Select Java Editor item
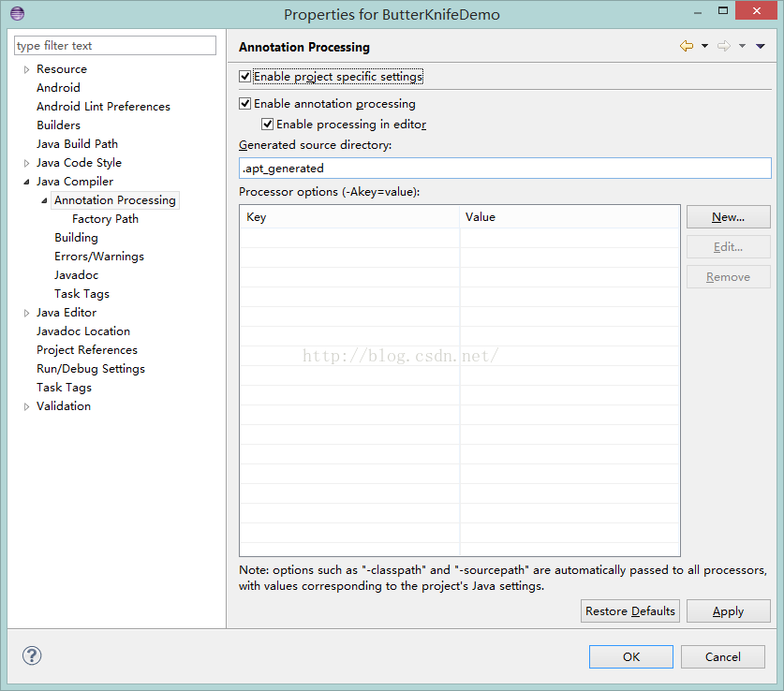The image size is (784, 691). tap(66, 313)
